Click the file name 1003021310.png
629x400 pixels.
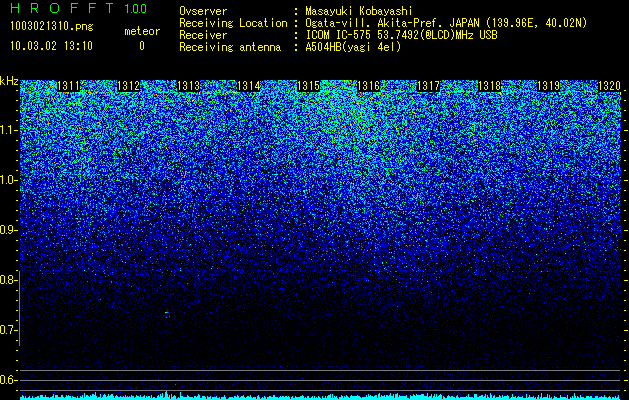pos(52,27)
